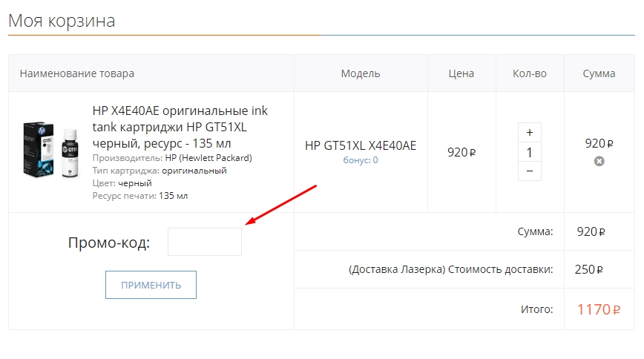
Task: Select the model text HP GT51XL X4E40AE
Action: click(361, 145)
